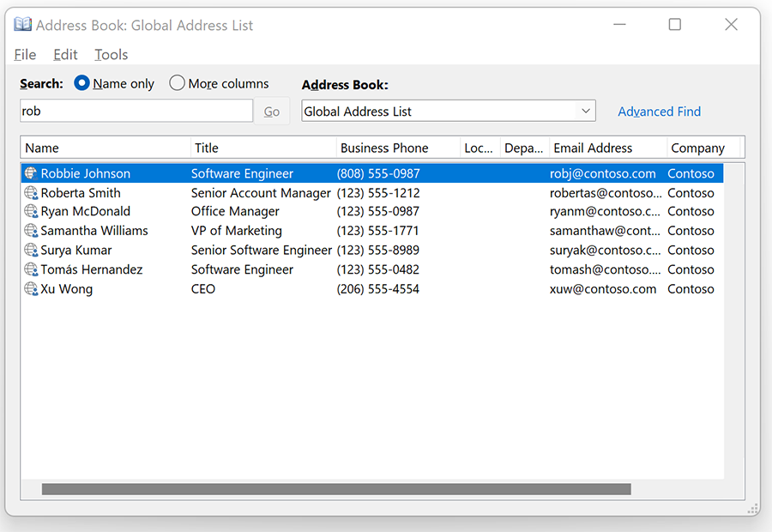Image resolution: width=772 pixels, height=532 pixels.
Task: Click Surya Kumar's contact globe icon
Action: click(x=31, y=250)
